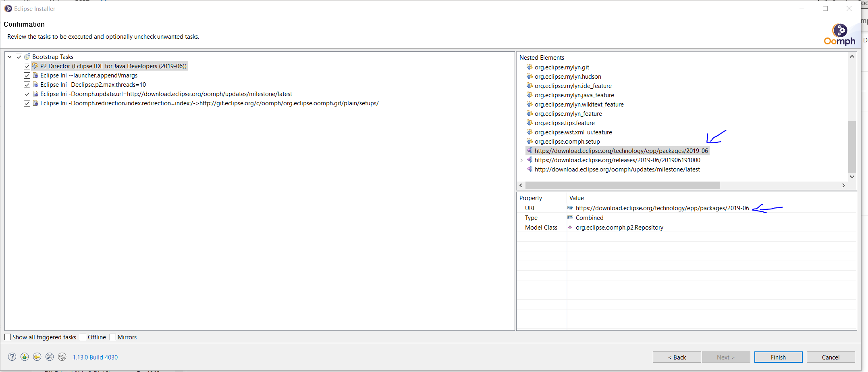Click Nested Elements scroll left arrow
The height and width of the screenshot is (372, 868).
[521, 185]
